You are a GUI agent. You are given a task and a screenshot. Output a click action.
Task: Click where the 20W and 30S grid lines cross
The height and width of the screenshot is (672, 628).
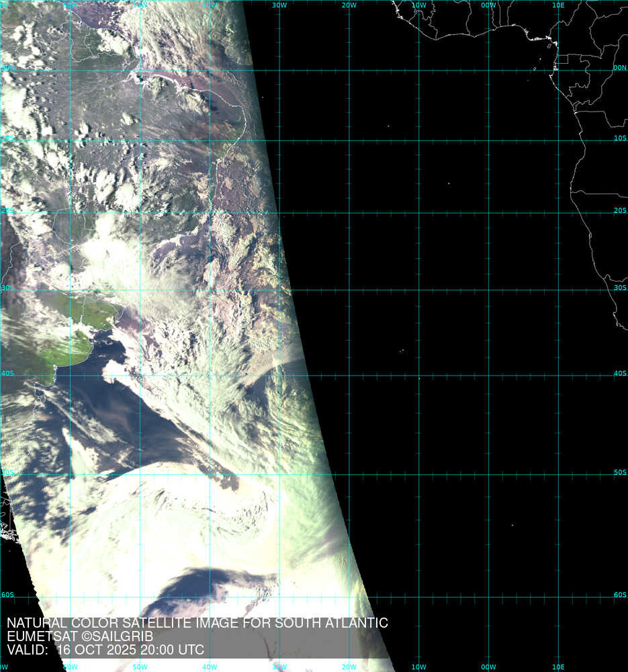tap(349, 290)
